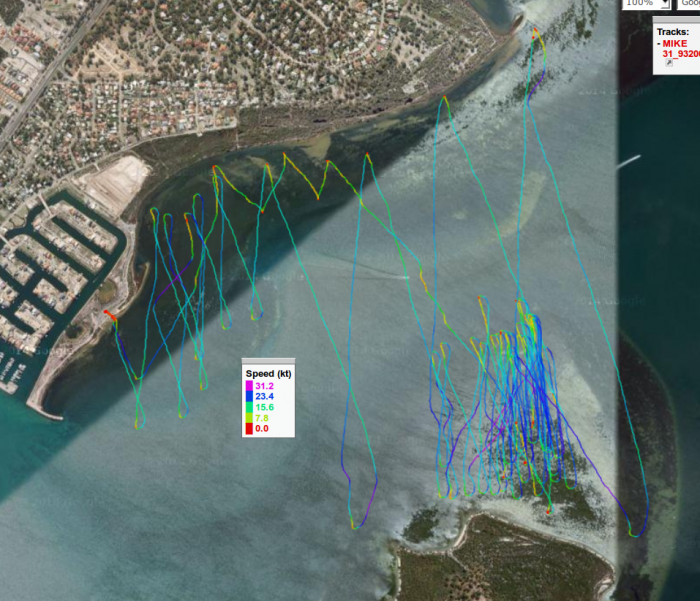Click the 0.0 speed value text
The width and height of the screenshot is (700, 601).
(x=262, y=428)
